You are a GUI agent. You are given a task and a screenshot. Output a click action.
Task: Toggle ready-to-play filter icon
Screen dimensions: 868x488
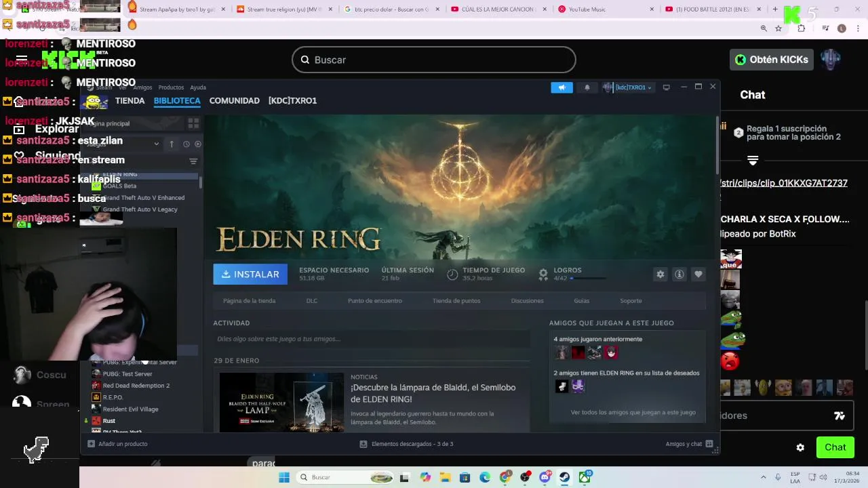(198, 144)
